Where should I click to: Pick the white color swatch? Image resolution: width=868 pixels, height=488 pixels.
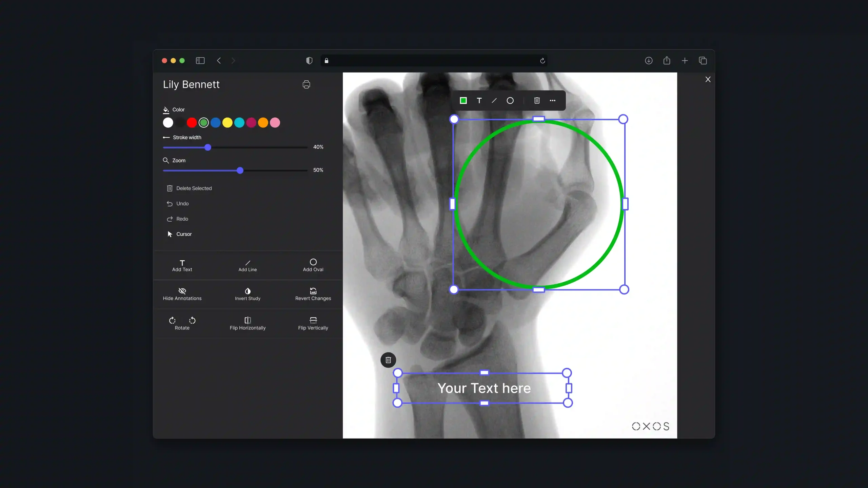[x=168, y=123]
